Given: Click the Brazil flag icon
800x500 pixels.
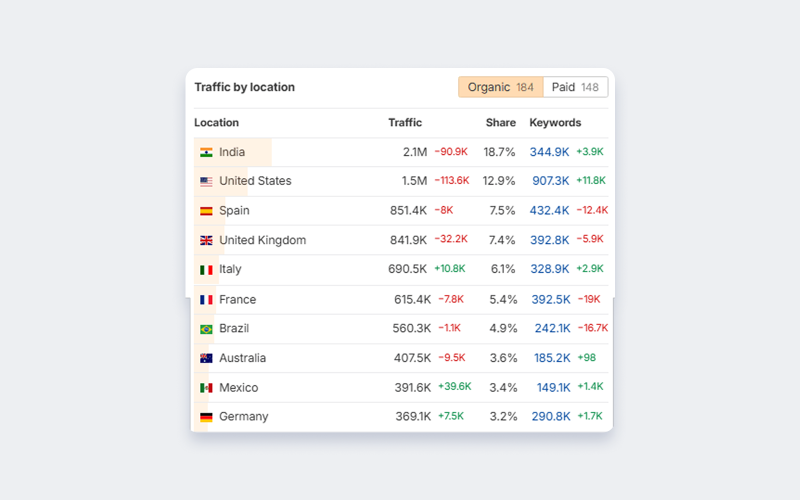Looking at the screenshot, I should click(206, 329).
